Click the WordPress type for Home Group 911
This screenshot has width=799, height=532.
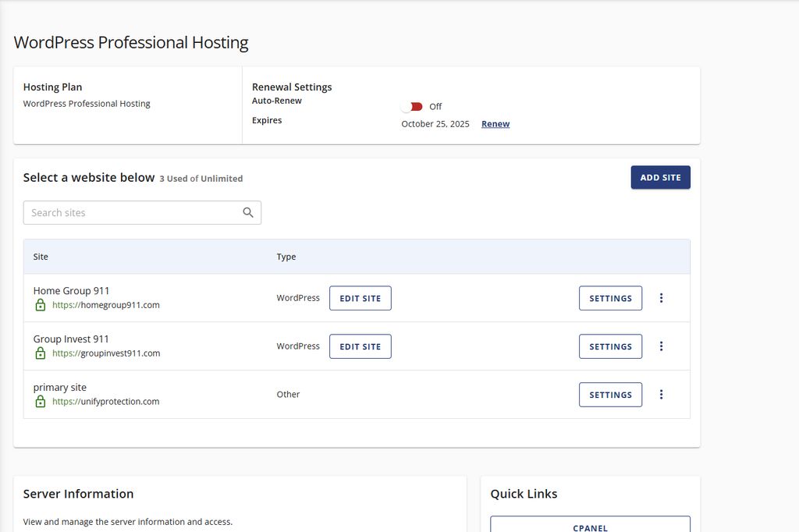point(298,298)
